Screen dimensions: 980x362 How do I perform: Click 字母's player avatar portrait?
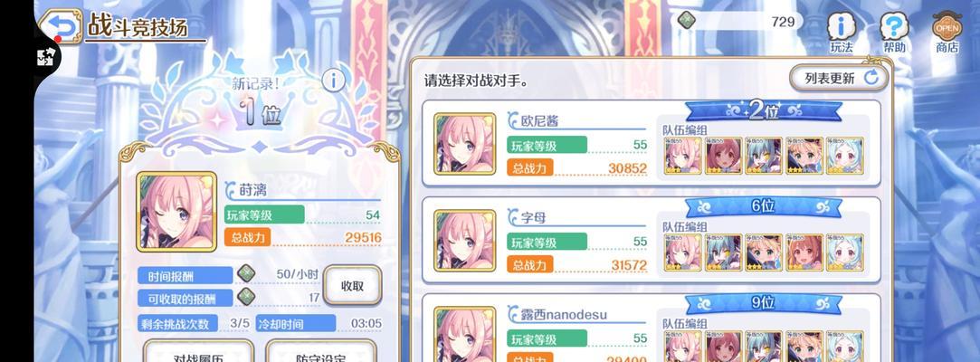pos(464,241)
